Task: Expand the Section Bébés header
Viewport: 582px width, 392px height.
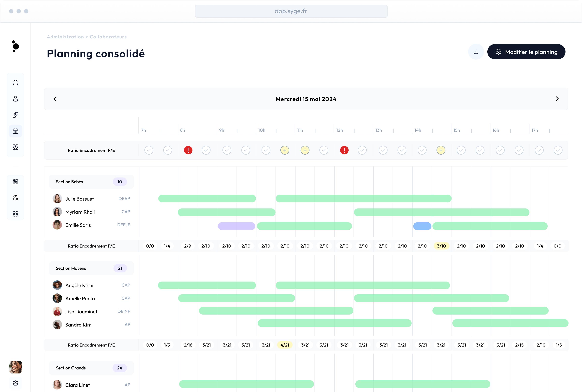Action: pos(91,182)
